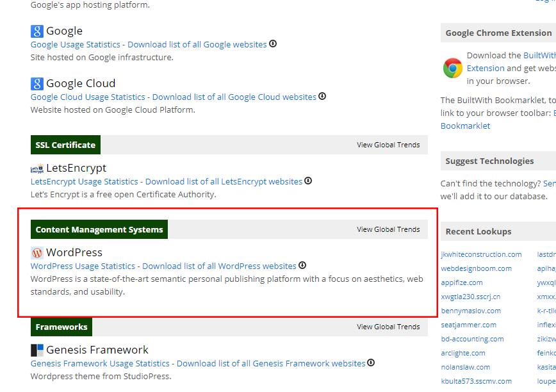This screenshot has height=392, width=556.
Task: Click the Genesis Framework logo icon
Action: [x=37, y=350]
